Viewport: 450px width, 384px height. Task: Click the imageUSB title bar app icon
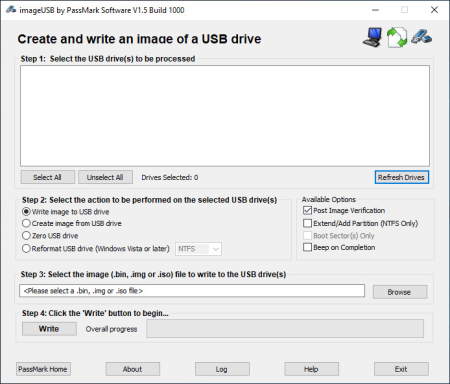pyautogui.click(x=11, y=10)
